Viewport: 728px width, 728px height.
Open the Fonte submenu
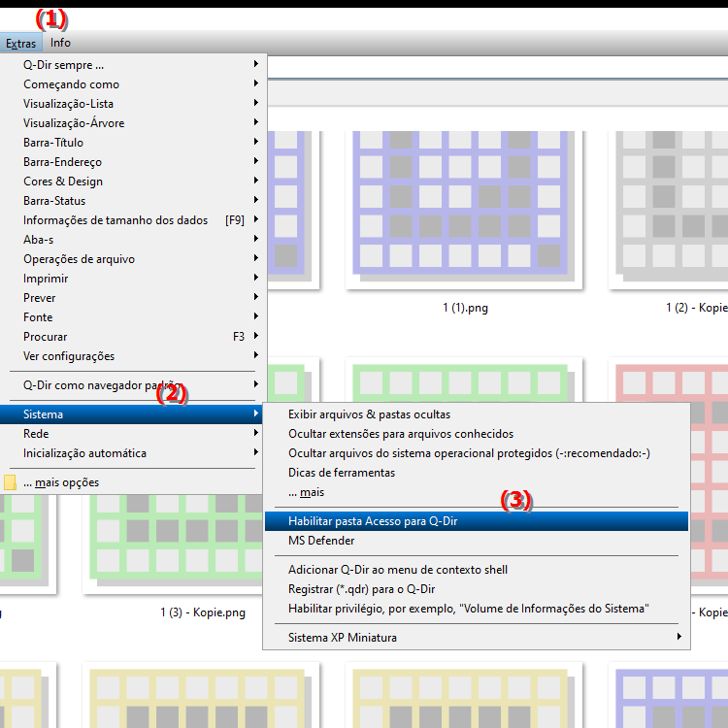[x=133, y=317]
